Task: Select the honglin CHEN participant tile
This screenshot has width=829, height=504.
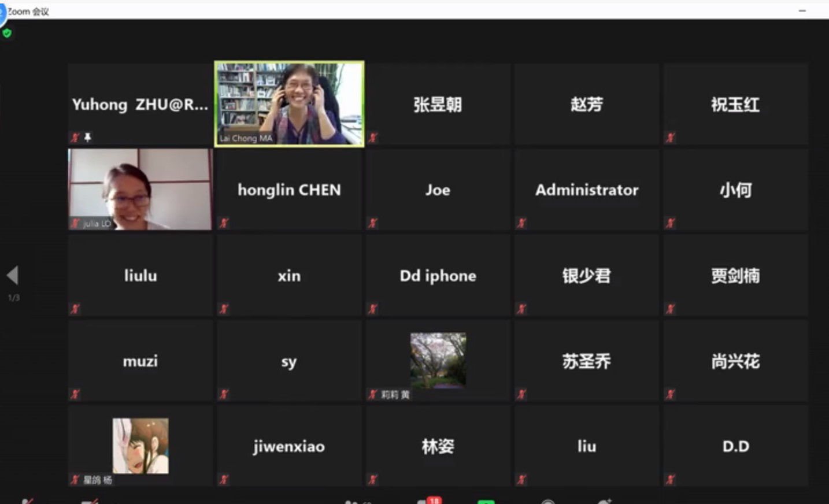Action: (289, 190)
